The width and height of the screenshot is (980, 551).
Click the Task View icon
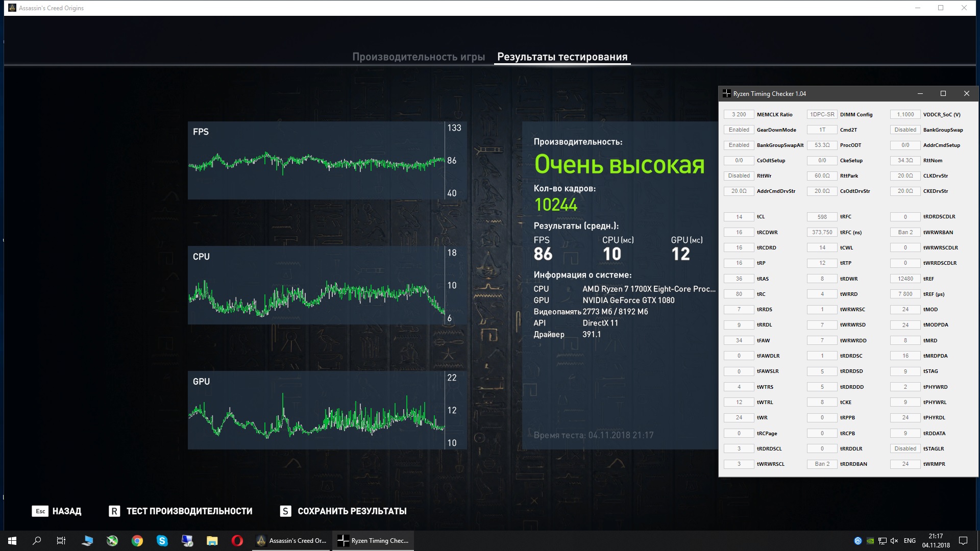click(x=61, y=541)
